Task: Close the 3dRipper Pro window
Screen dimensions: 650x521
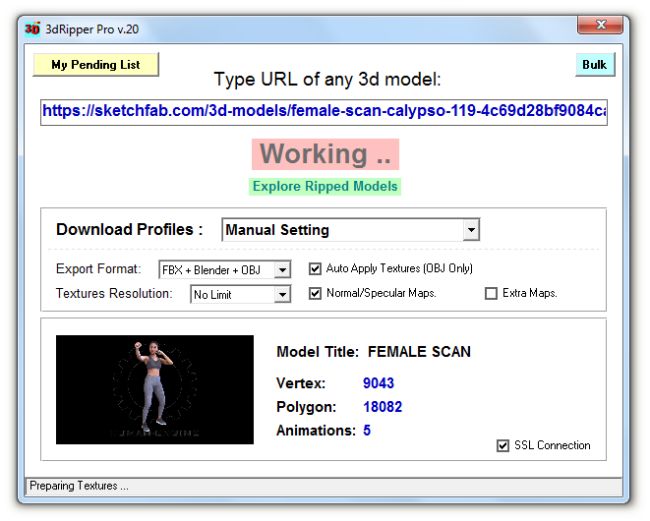Action: click(x=600, y=25)
